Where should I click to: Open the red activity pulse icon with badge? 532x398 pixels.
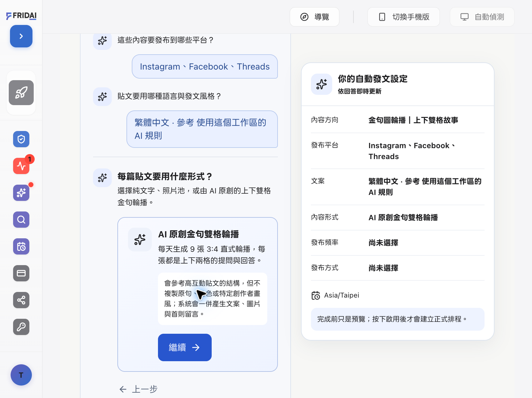pos(21,166)
